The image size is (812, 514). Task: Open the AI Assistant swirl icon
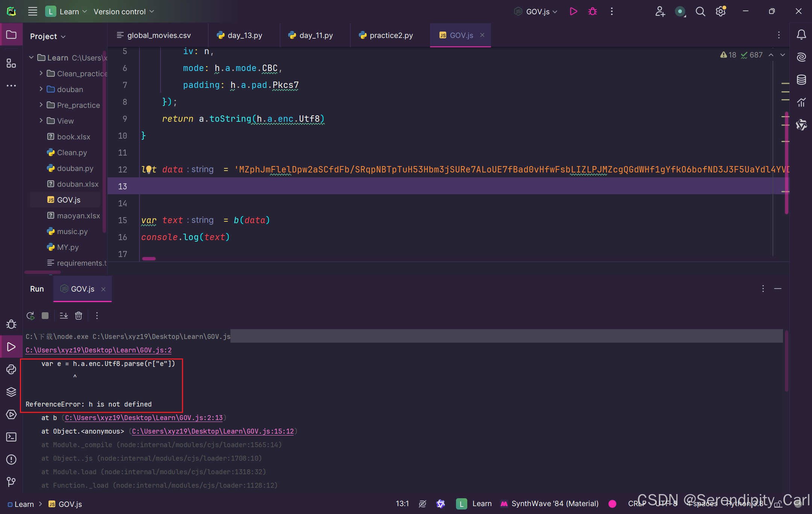(x=801, y=57)
